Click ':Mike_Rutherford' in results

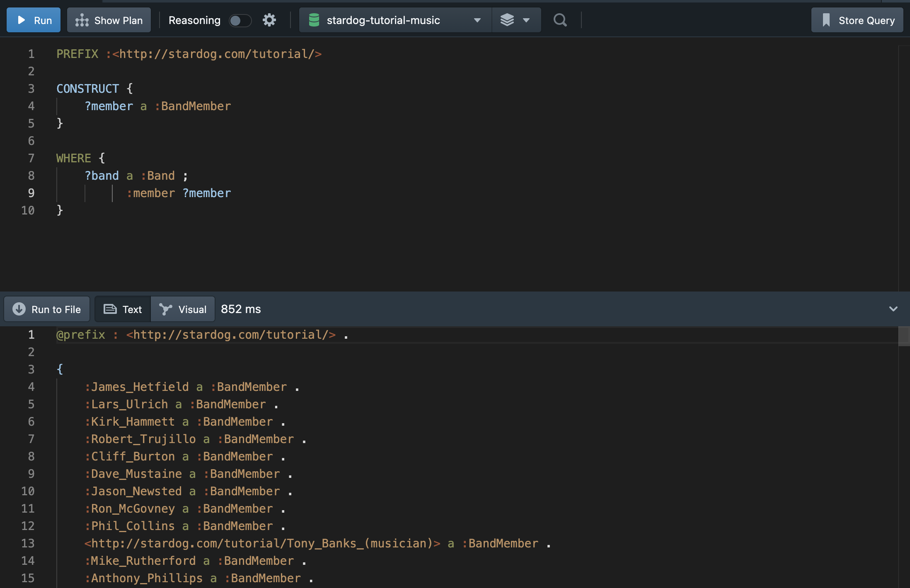(140, 560)
